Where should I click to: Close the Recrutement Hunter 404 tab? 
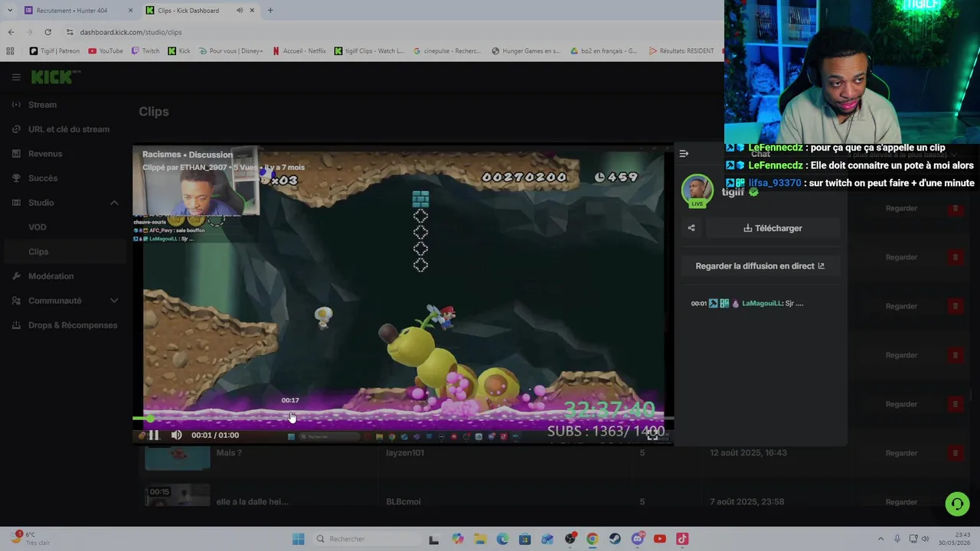click(x=130, y=11)
